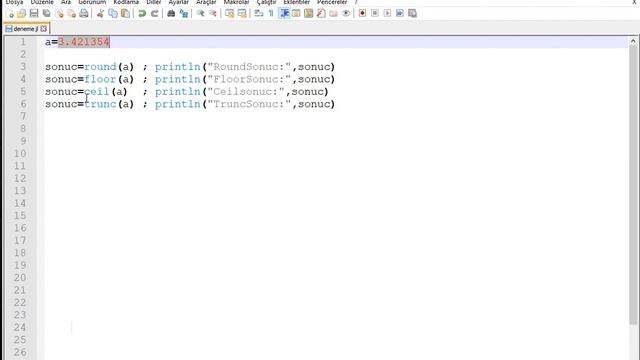Click line number 10 in the margin
This screenshot has height=360, width=640.
coord(20,153)
